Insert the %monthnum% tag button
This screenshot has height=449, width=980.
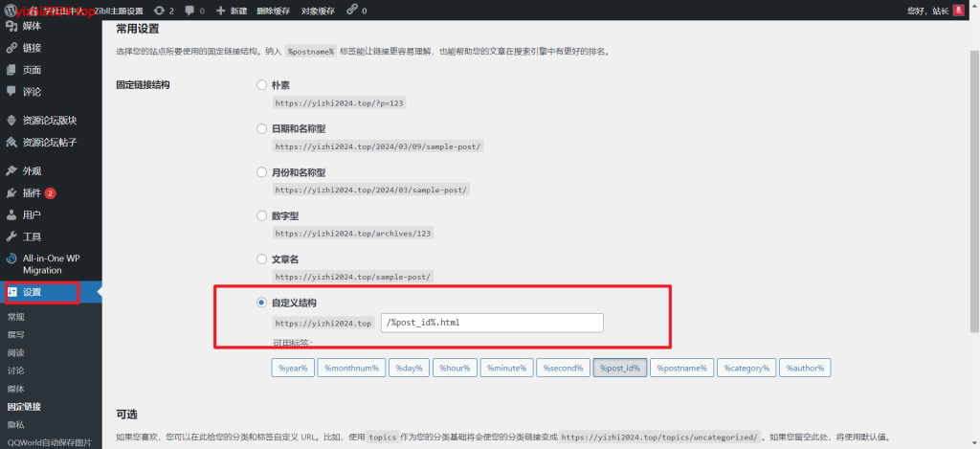[351, 368]
